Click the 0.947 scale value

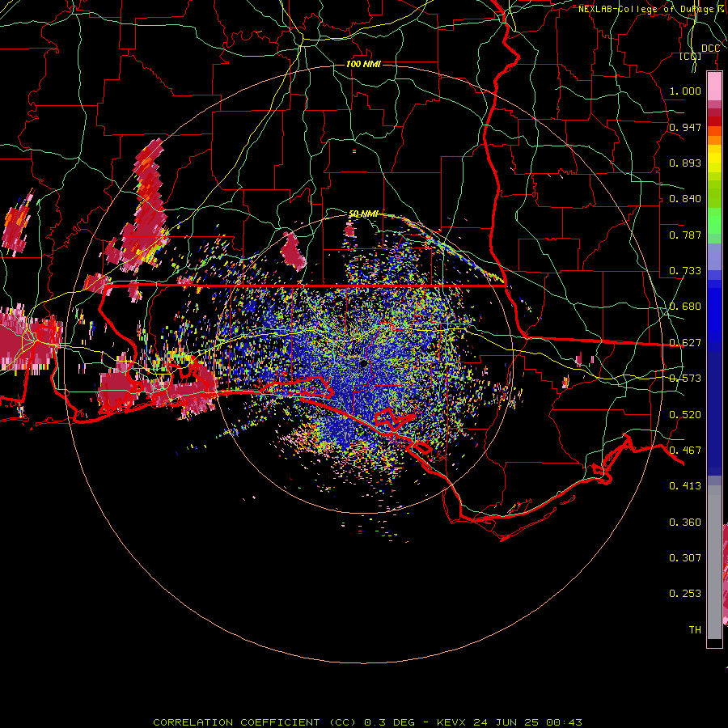(685, 127)
